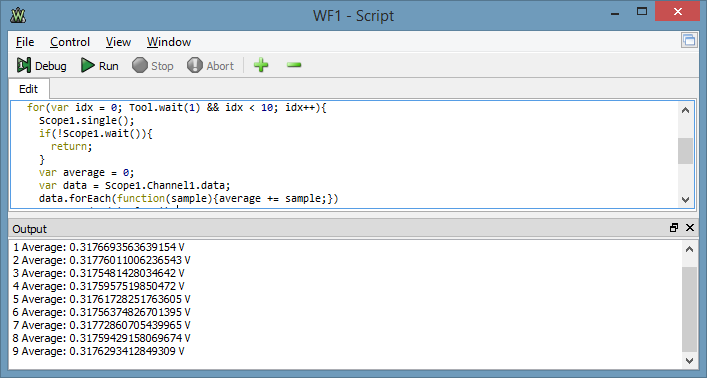Undock the Output panel with the float icon
Viewport: 707px width, 378px height.
tap(674, 228)
